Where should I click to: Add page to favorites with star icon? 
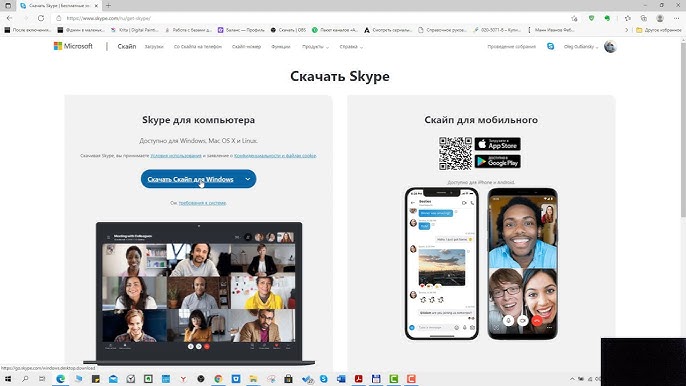pos(574,18)
